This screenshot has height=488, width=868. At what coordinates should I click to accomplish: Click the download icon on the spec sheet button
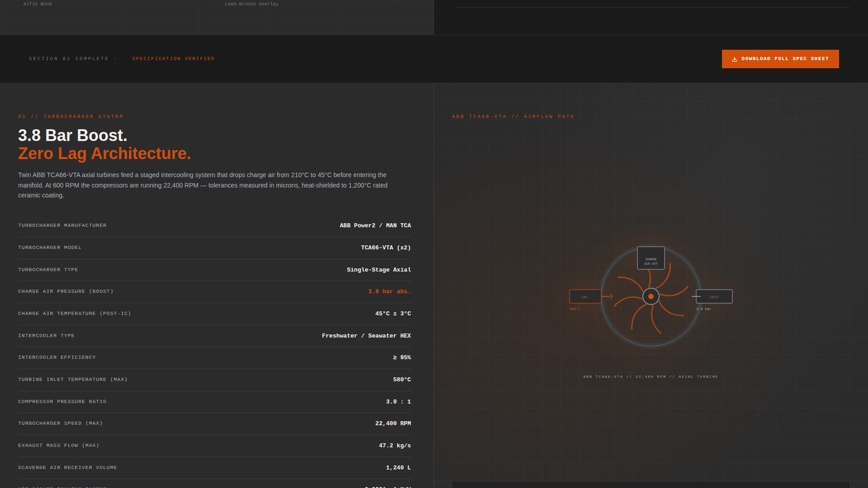pos(735,59)
